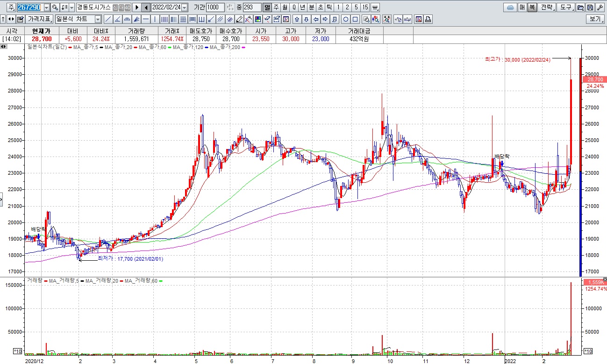Toggle weekly period button 주
Viewport: 607px width, 364px height.
tap(276, 7)
